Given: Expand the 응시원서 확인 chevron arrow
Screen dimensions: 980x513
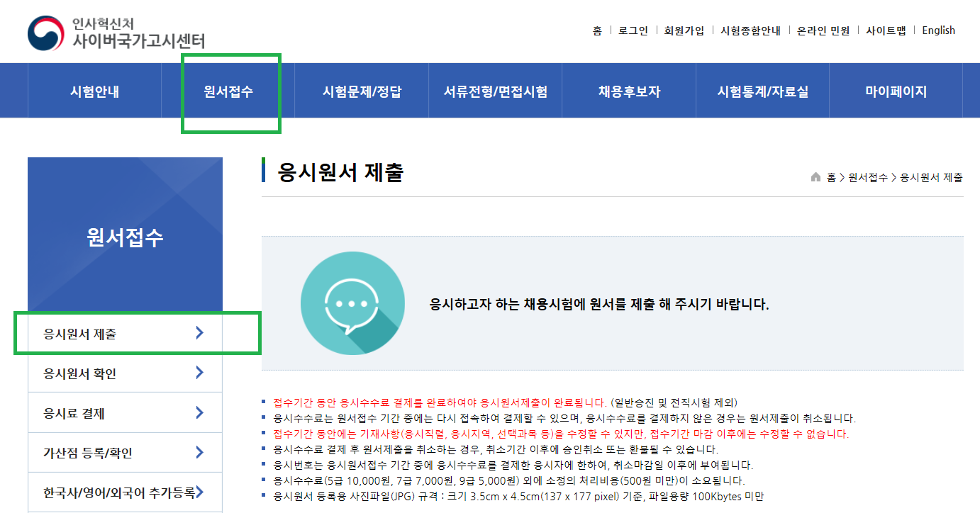Looking at the screenshot, I should (x=199, y=373).
